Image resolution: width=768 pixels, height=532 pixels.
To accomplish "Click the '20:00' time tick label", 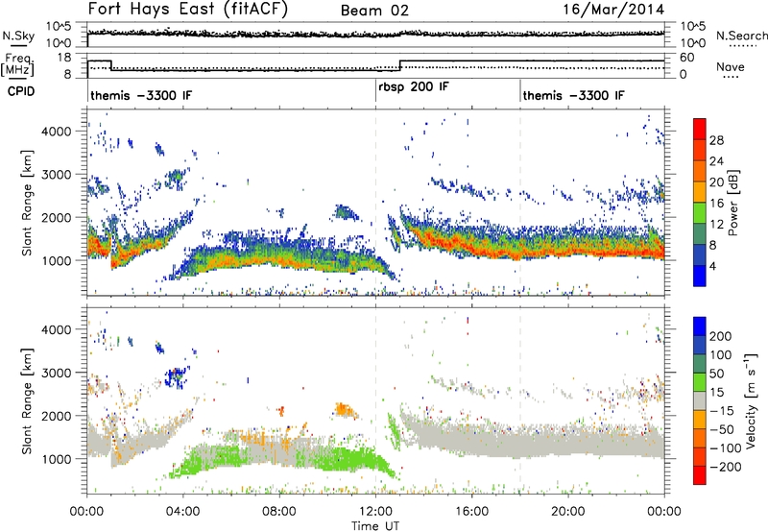I will pyautogui.click(x=568, y=512).
